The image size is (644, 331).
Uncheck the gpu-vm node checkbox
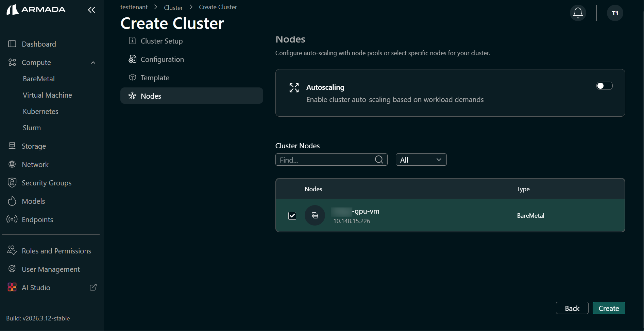(292, 216)
